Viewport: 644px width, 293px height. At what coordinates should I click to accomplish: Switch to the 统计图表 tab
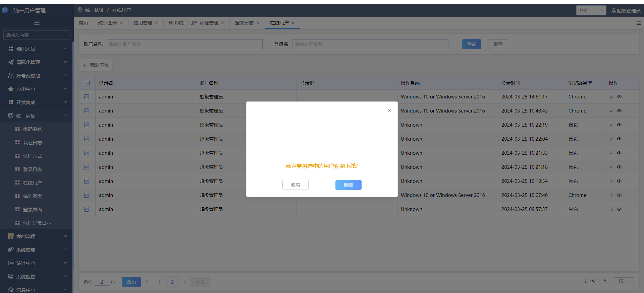(108, 23)
